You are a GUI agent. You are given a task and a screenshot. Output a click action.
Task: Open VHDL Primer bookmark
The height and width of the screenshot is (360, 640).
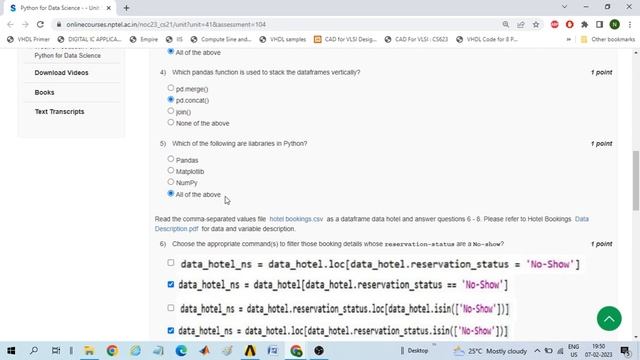coord(29,40)
